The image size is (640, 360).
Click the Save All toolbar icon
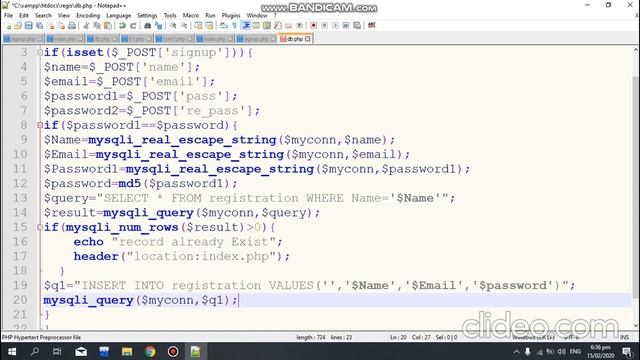[x=40, y=25]
